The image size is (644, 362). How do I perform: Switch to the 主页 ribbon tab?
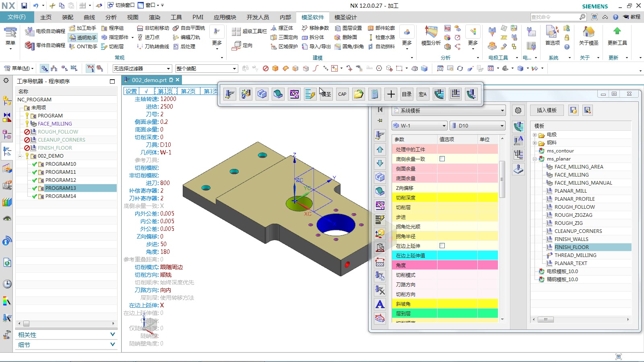click(x=46, y=17)
